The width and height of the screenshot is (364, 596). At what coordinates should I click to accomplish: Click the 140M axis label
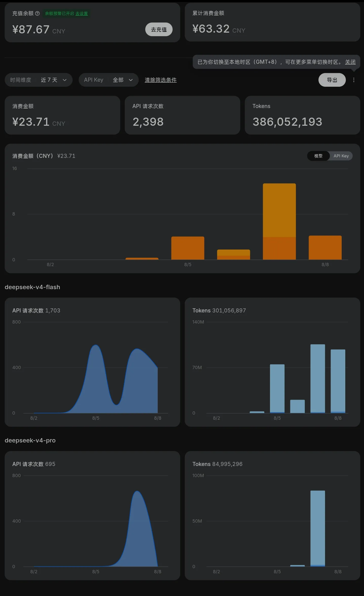click(198, 322)
